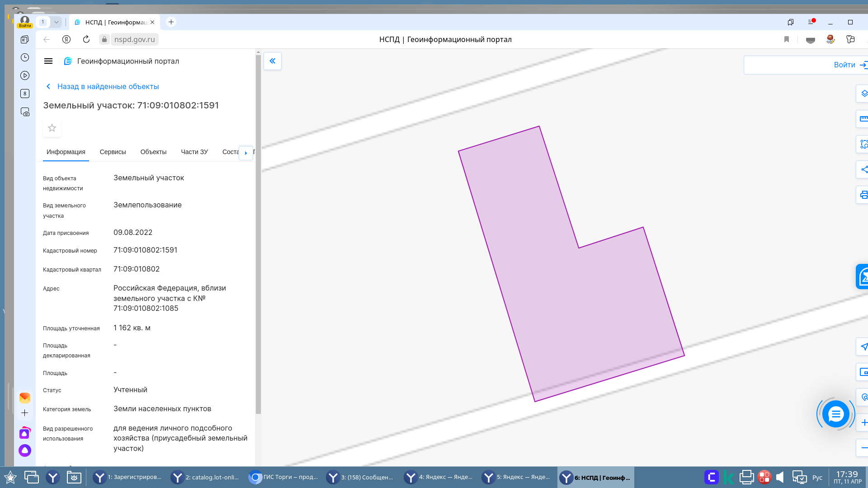Click the share map icon
Screen dimensions: 868x488
(863, 169)
